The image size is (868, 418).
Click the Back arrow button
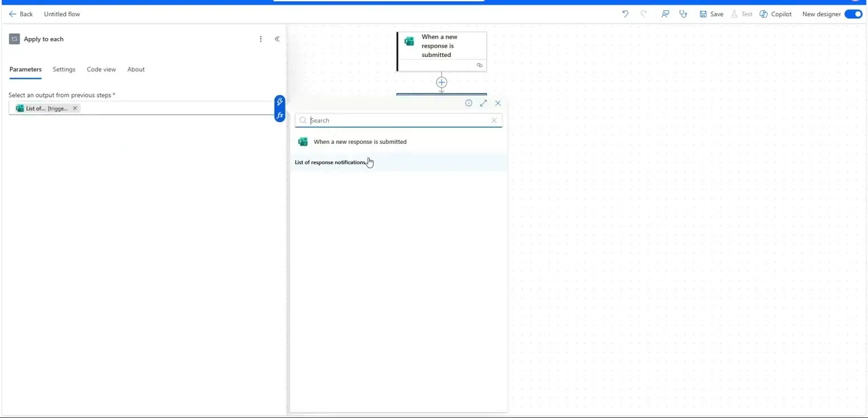[x=20, y=14]
